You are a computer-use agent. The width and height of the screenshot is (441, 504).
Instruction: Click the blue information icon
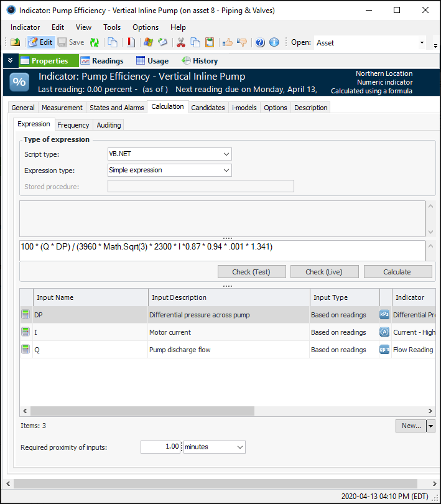pyautogui.click(x=274, y=42)
